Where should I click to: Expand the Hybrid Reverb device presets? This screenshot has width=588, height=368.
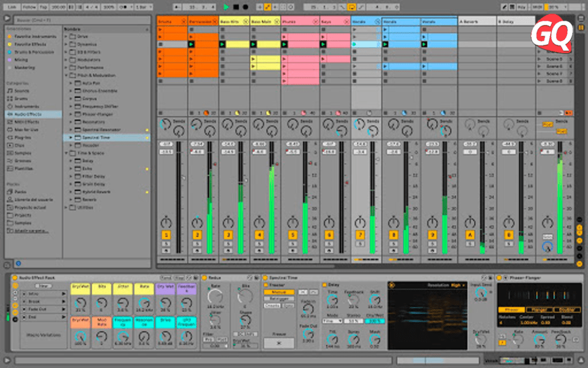point(71,192)
